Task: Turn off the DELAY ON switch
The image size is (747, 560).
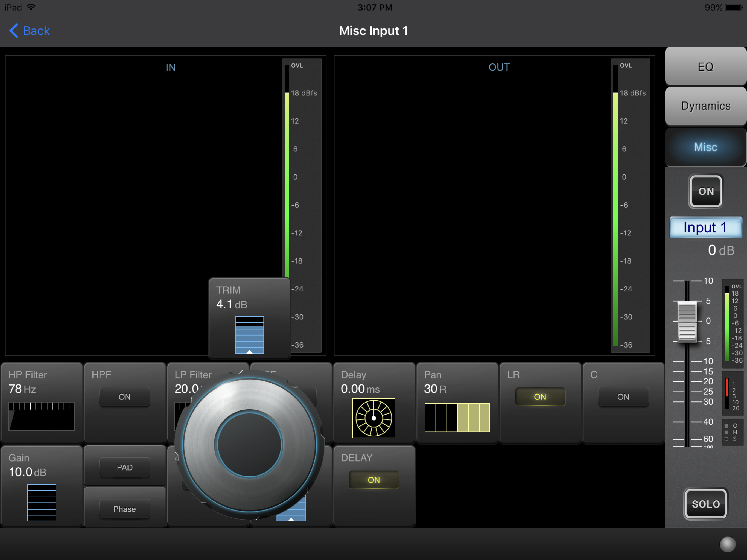Action: [373, 480]
